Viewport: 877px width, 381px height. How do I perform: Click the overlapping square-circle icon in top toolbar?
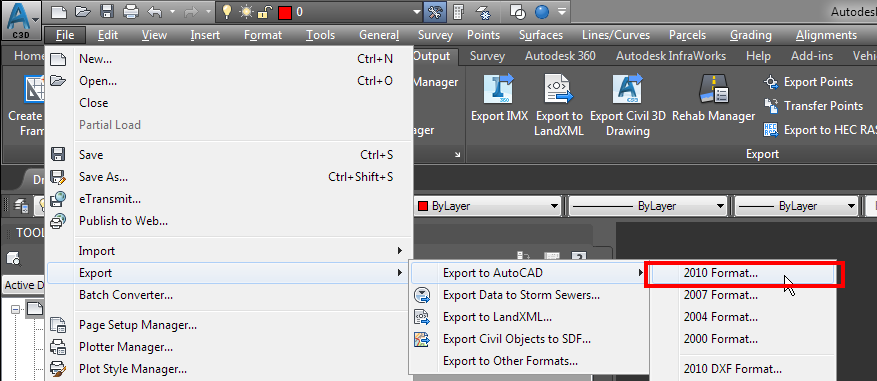click(518, 12)
